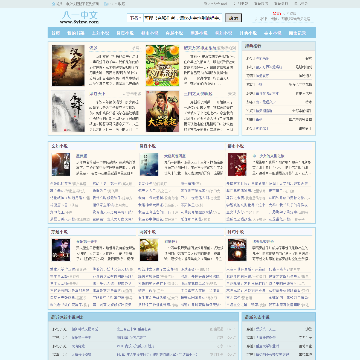Select the first item in blue navigation bar

click(x=56, y=33)
